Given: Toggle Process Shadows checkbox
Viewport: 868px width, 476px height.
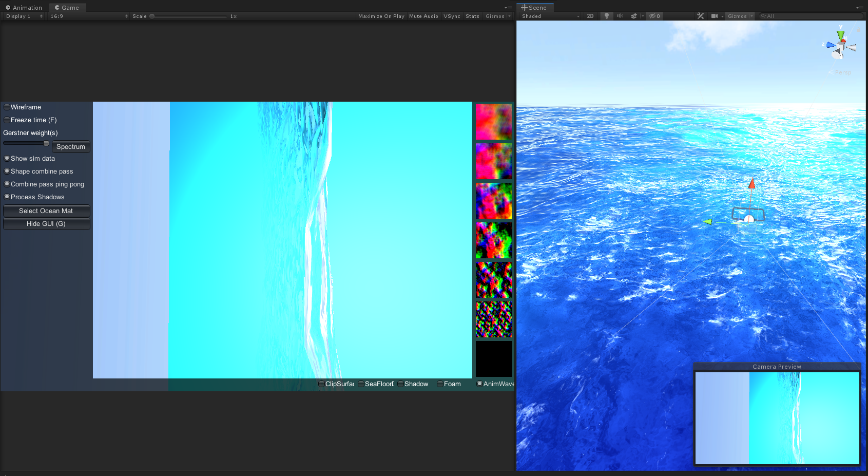Looking at the screenshot, I should pyautogui.click(x=7, y=197).
